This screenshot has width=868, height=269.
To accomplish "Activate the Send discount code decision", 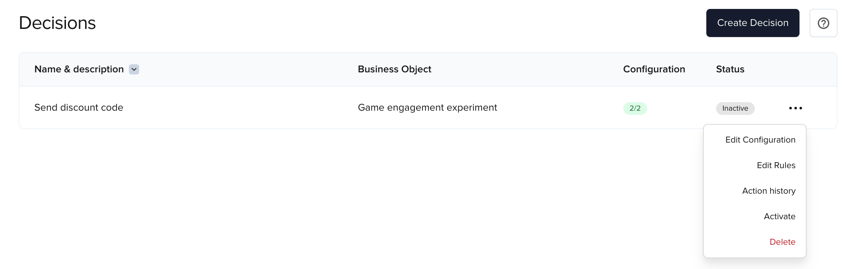I will [779, 216].
